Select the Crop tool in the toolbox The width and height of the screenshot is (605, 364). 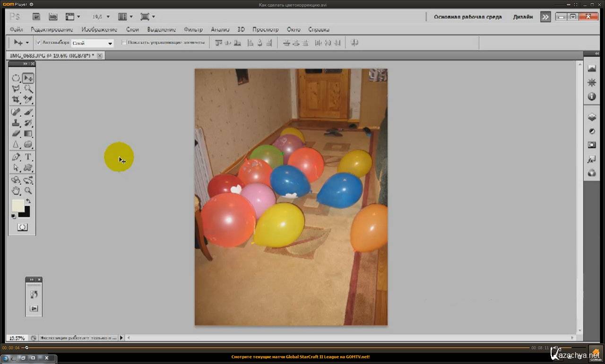16,99
